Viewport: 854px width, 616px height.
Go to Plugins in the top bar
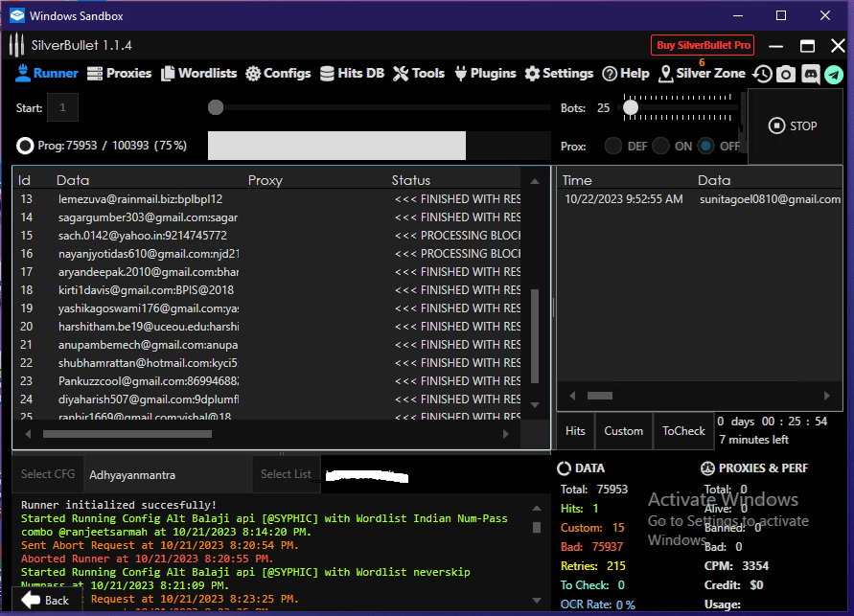tap(485, 74)
